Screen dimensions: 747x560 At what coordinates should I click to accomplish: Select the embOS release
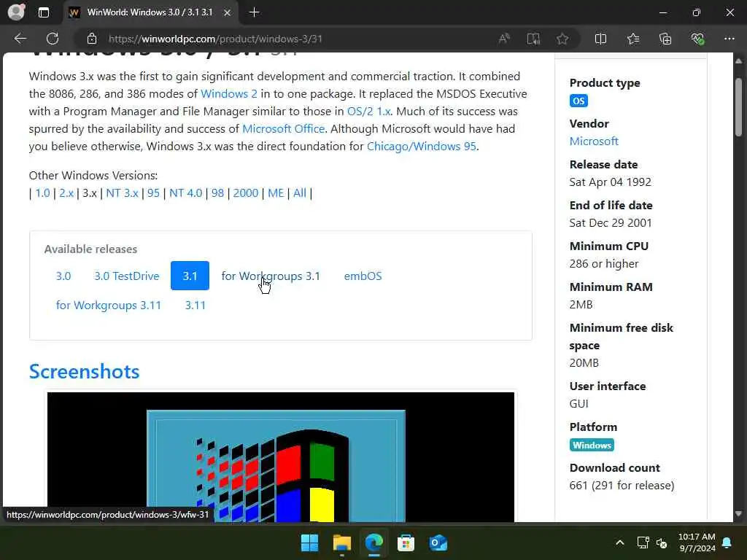point(363,276)
